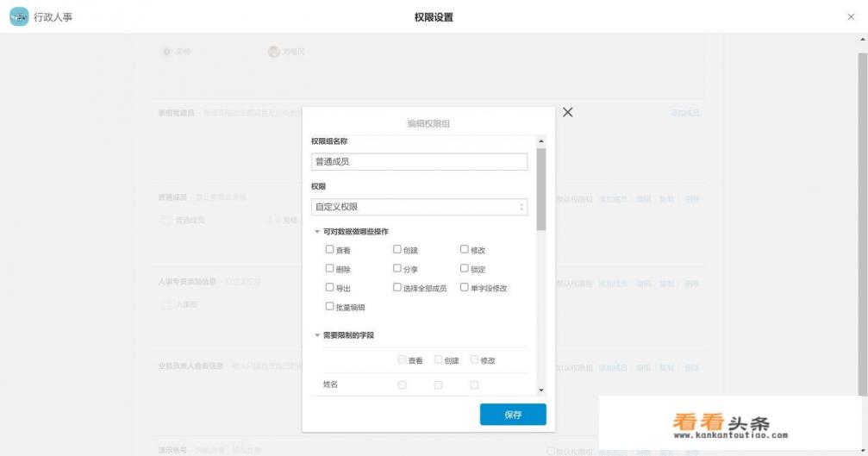Enable the 批量编辑 checkbox
Viewport: 868px width, 456px height.
tap(329, 306)
